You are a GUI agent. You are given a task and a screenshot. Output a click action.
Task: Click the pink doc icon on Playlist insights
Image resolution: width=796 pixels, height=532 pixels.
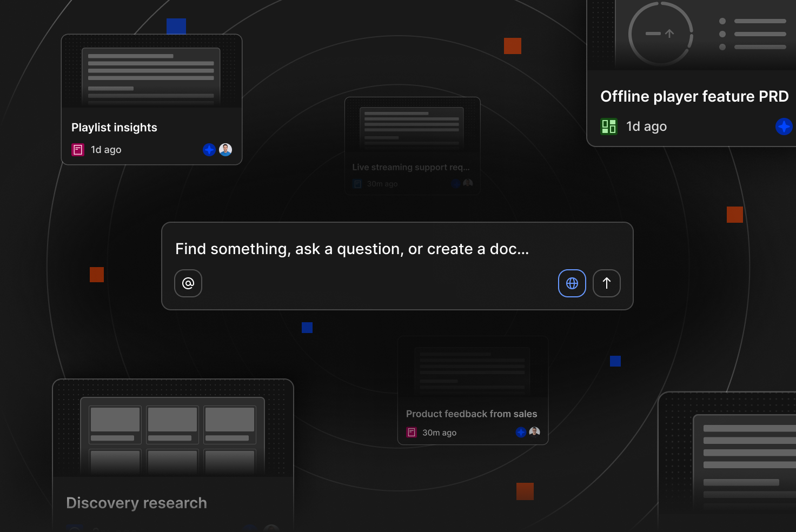[x=77, y=150]
